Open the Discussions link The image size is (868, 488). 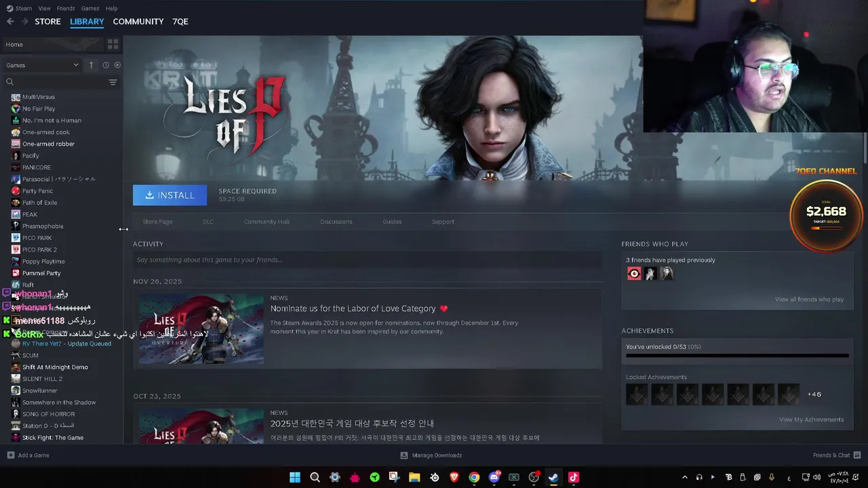(x=336, y=222)
